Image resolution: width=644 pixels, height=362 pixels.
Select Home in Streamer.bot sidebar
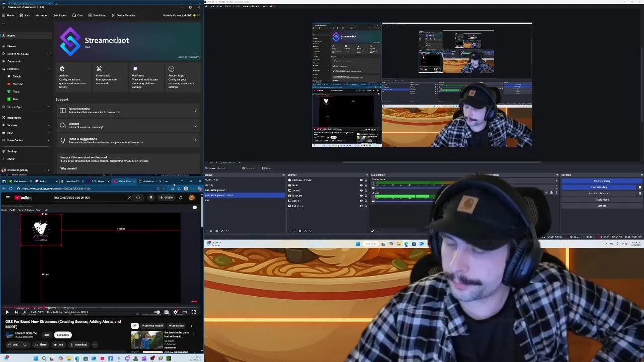pos(26,36)
